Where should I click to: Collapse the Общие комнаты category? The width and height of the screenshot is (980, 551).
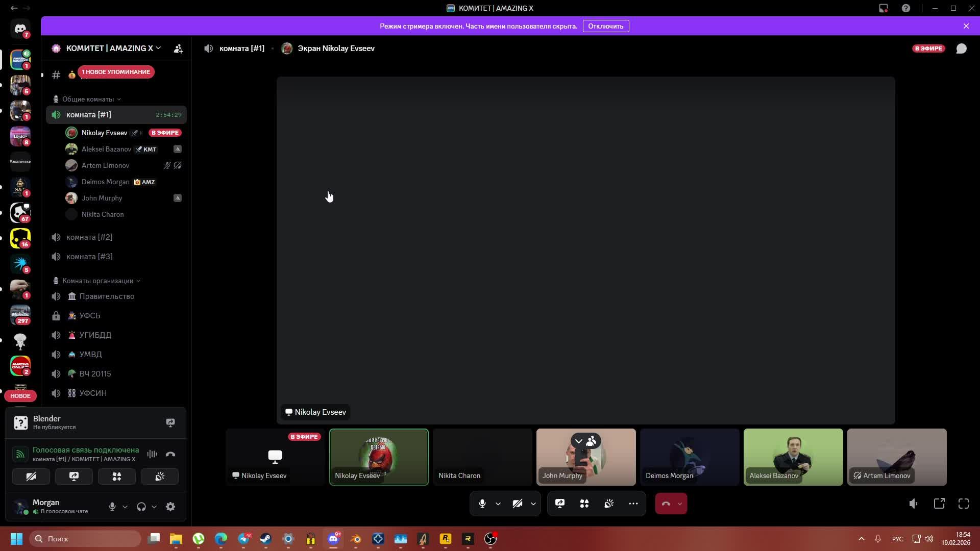88,99
